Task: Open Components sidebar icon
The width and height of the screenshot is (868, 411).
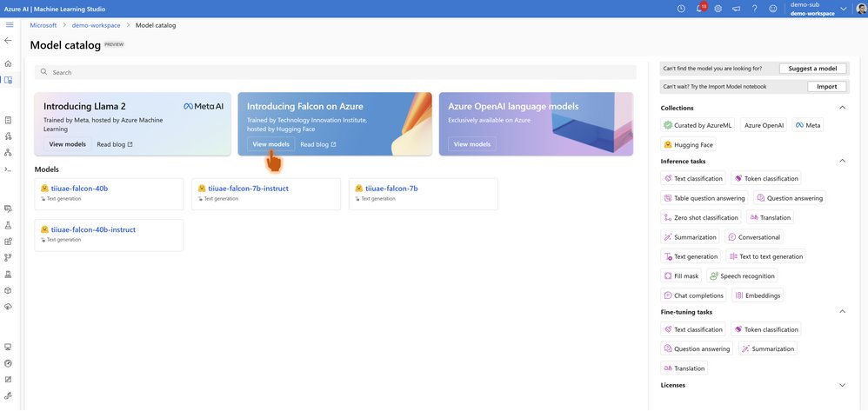Action: [x=8, y=242]
